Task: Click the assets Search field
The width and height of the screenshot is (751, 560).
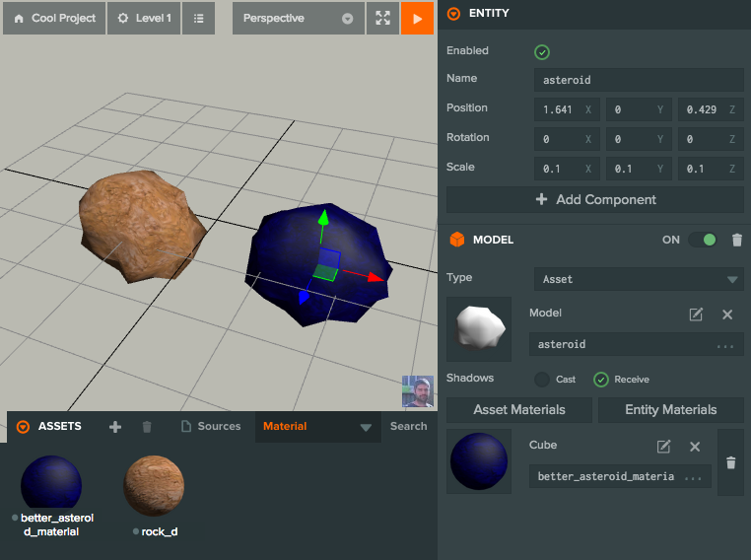Action: tap(409, 426)
